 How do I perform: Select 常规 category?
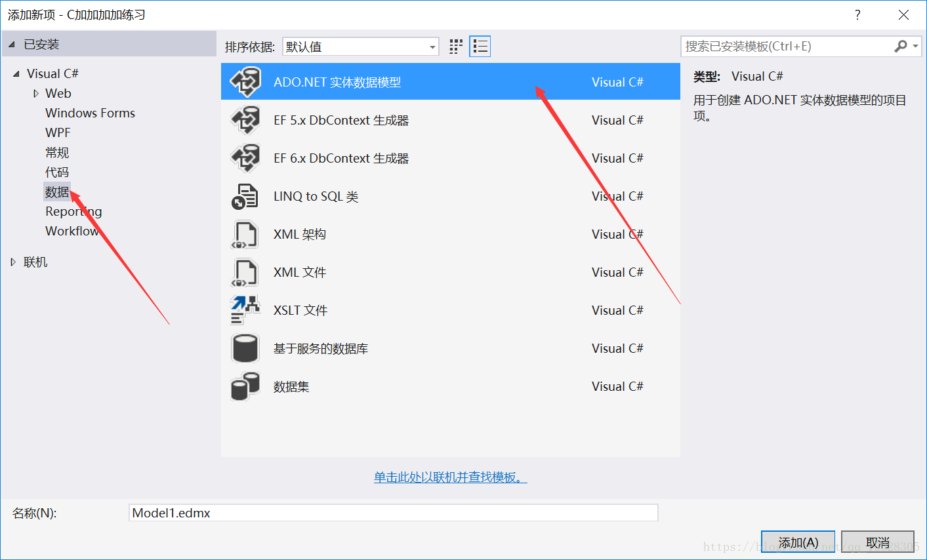[57, 152]
